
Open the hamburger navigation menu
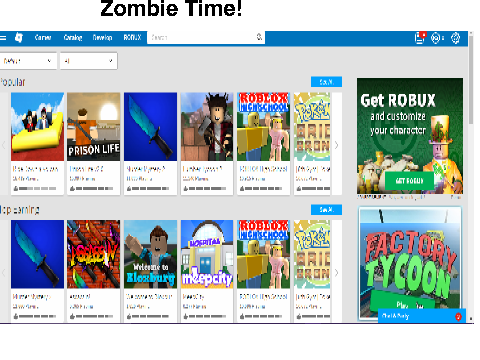[3, 38]
